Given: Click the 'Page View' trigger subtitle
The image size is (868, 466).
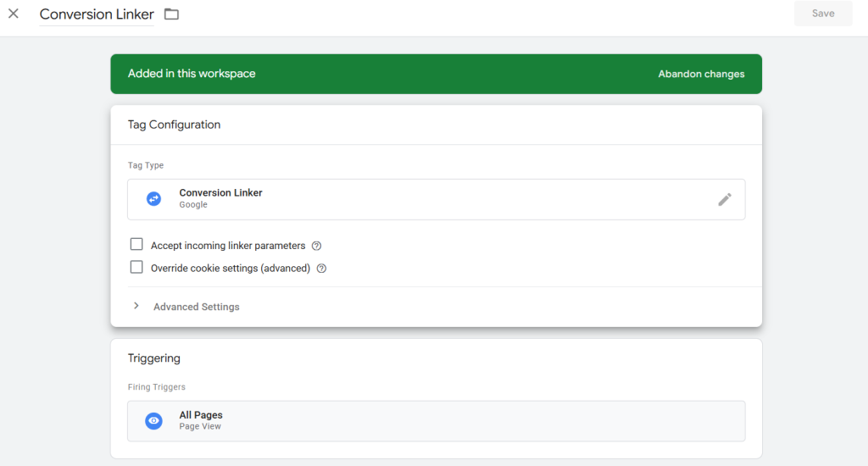Looking at the screenshot, I should [x=200, y=427].
